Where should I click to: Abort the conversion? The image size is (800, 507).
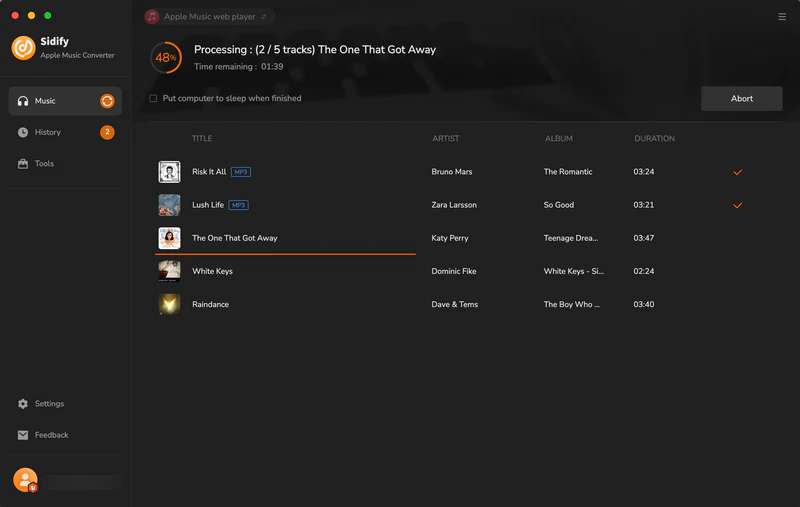(741, 98)
